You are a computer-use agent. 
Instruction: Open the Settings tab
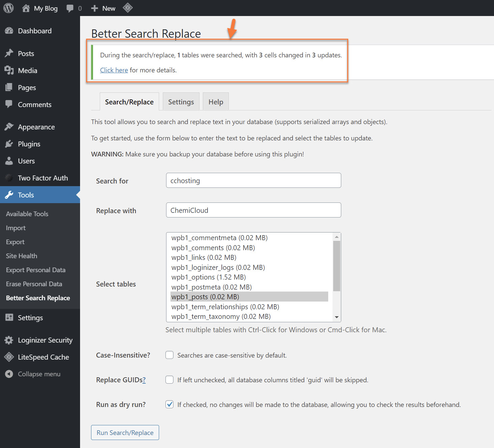181,101
